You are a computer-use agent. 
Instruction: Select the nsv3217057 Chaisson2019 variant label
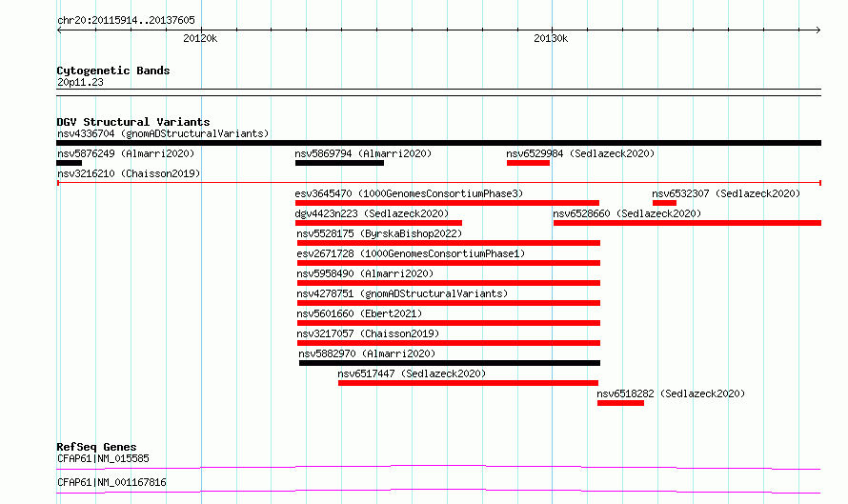[x=368, y=333]
